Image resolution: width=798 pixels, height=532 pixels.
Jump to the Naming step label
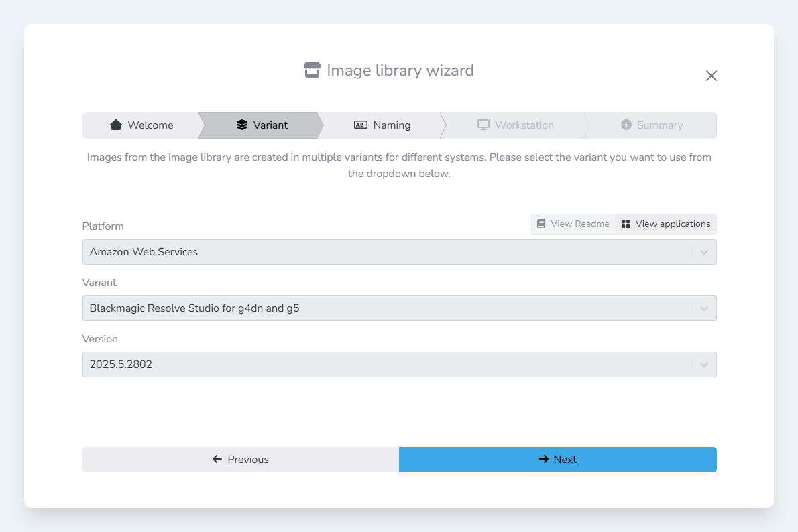click(392, 125)
